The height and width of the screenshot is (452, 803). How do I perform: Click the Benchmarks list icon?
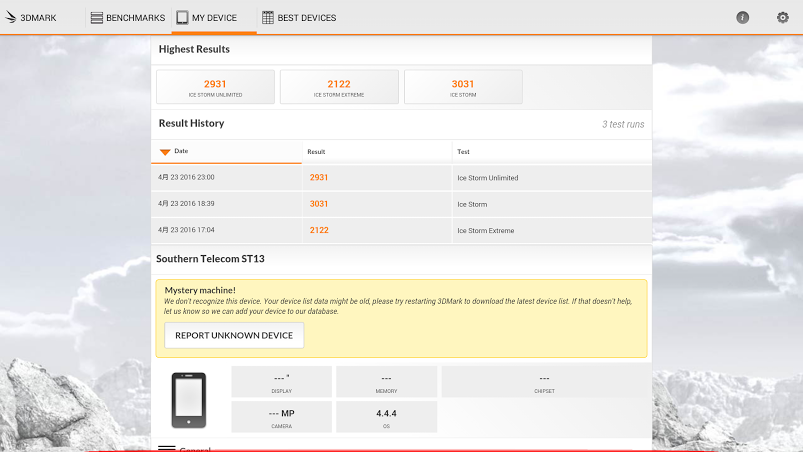[x=97, y=18]
